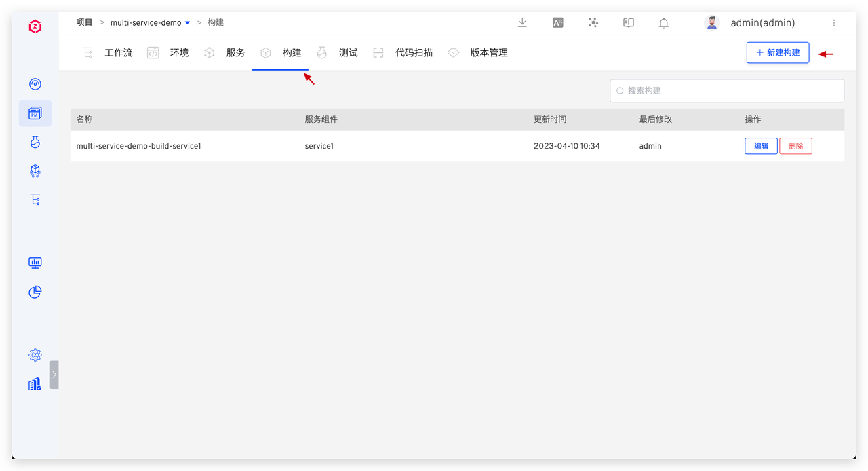This screenshot has width=868, height=471.
Task: Expand the collapsed sidebar with chevron handle
Action: coord(54,375)
